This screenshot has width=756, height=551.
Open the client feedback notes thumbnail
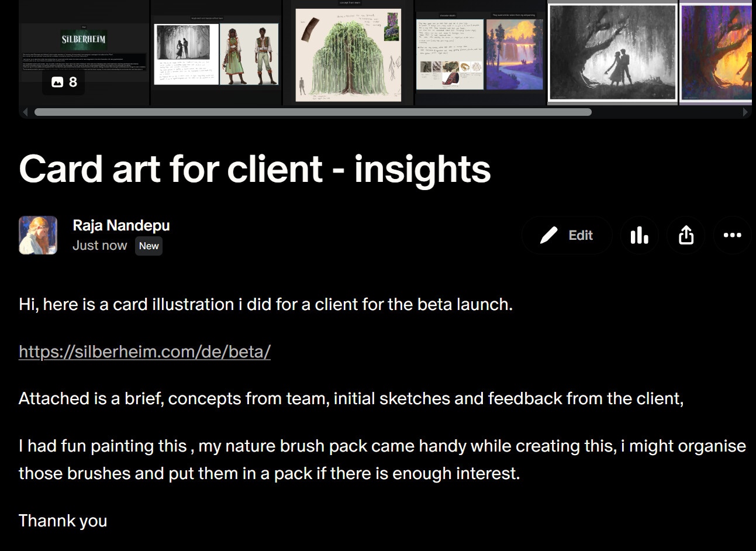481,53
